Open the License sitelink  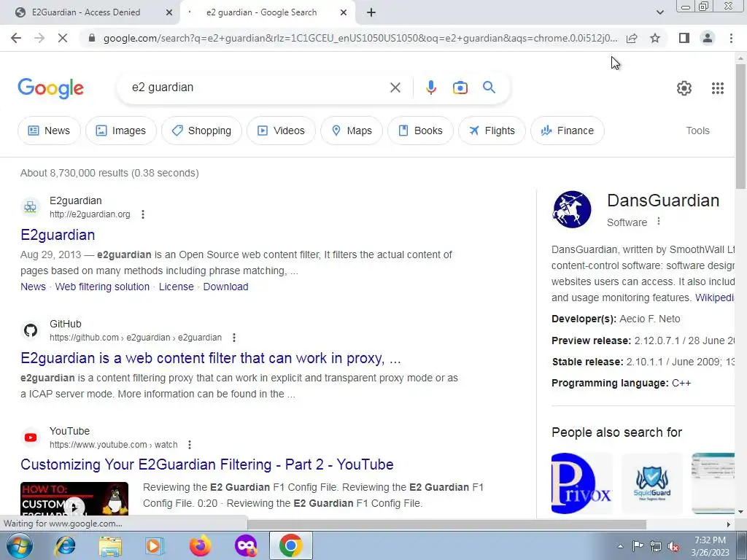177,287
